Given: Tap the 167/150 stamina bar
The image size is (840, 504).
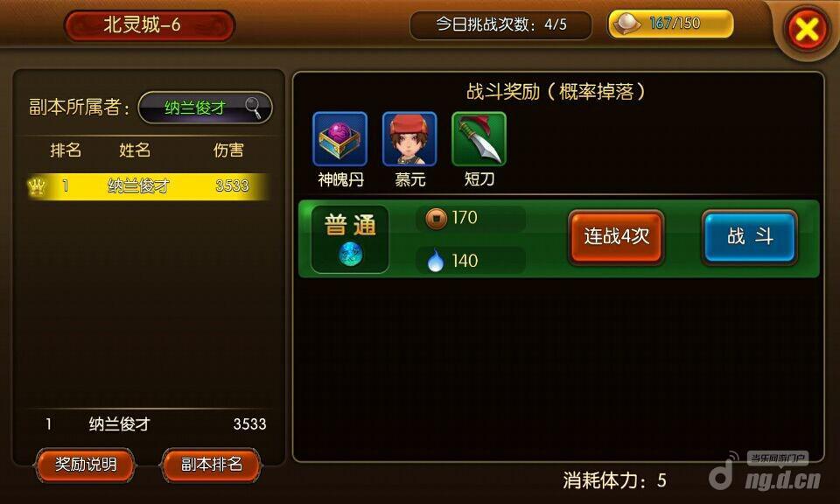Looking at the screenshot, I should (670, 24).
